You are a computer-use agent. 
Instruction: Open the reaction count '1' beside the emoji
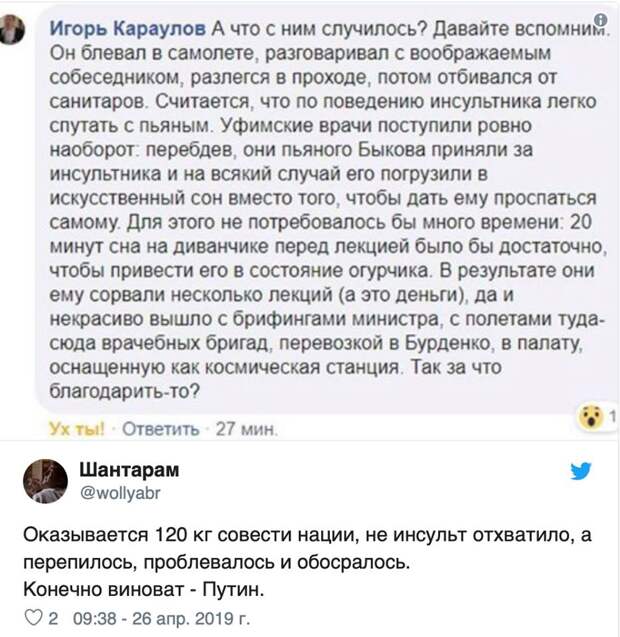click(x=612, y=416)
